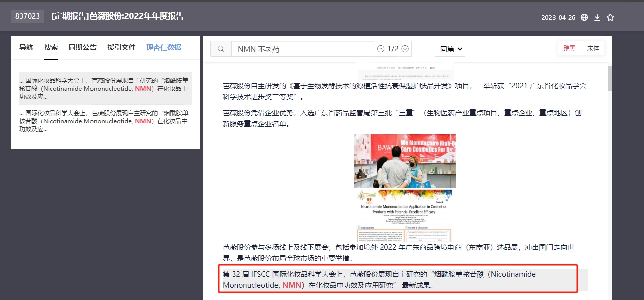Click the first NMN search result
The width and height of the screenshot is (644, 300).
coord(106,88)
